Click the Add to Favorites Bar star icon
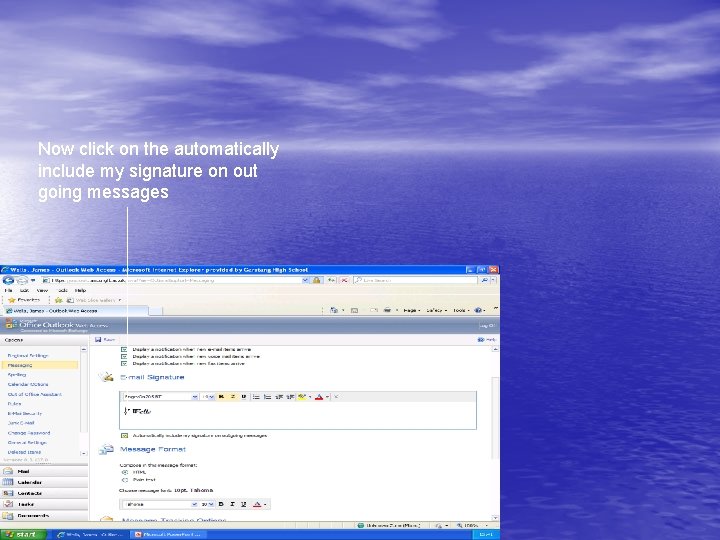The height and width of the screenshot is (540, 720). pos(58,300)
